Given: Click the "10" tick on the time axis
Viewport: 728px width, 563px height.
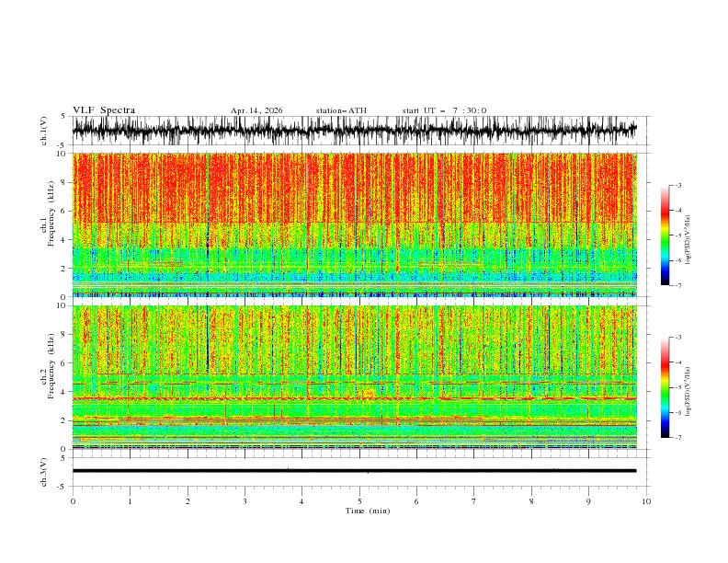Looking at the screenshot, I should tap(646, 501).
